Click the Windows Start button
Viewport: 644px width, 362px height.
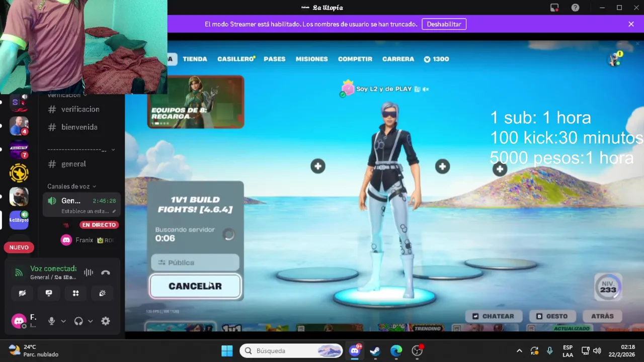[227, 350]
